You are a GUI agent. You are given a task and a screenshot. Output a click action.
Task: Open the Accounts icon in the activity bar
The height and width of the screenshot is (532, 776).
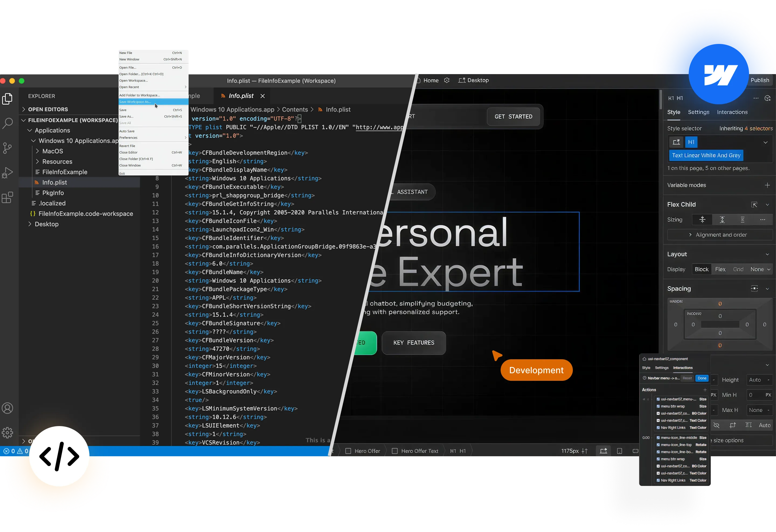[7, 408]
